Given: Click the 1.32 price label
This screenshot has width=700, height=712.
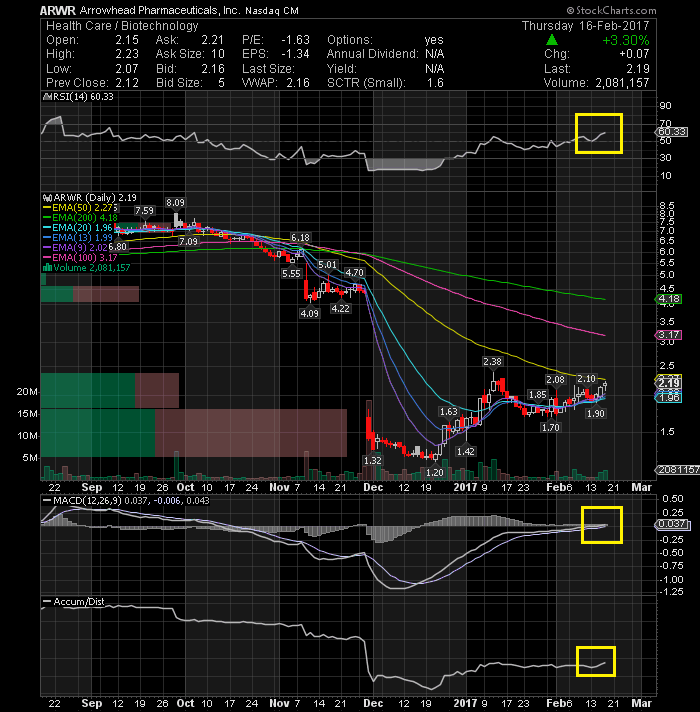Looking at the screenshot, I should pos(373,460).
